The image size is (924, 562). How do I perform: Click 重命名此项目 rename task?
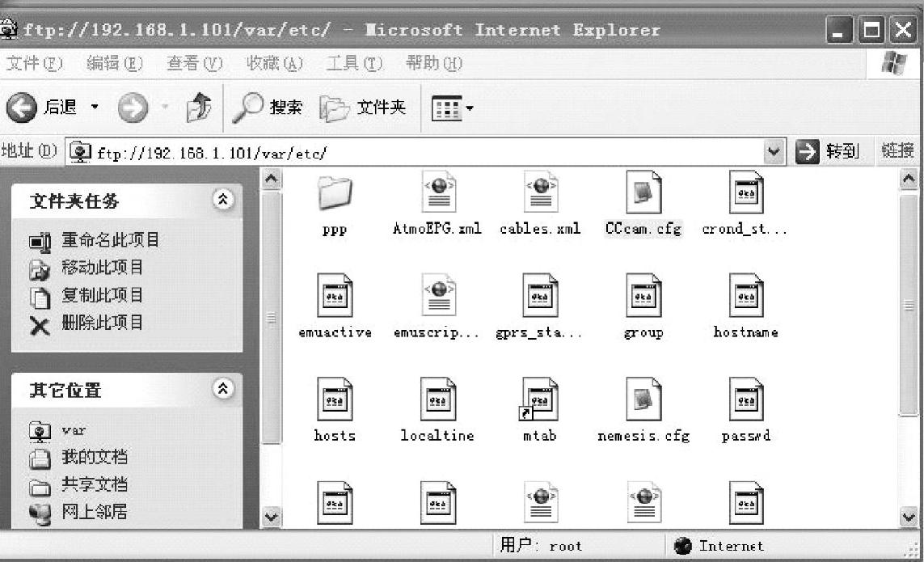[95, 240]
